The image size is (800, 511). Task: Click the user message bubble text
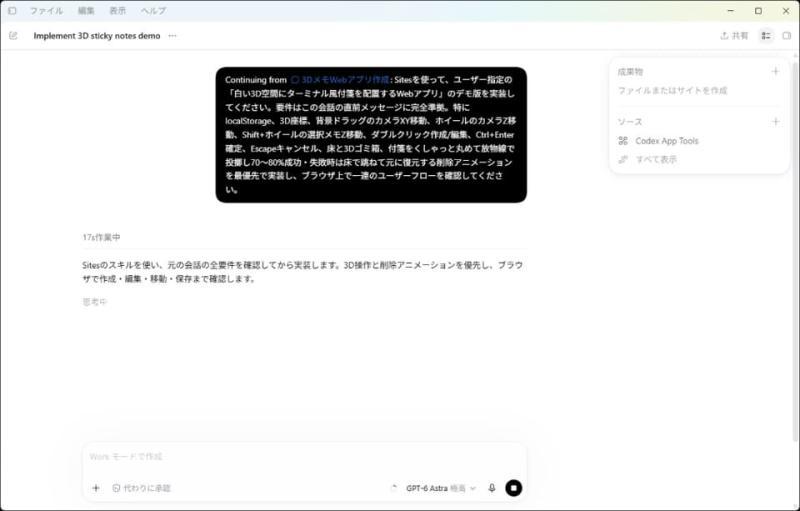[371, 135]
